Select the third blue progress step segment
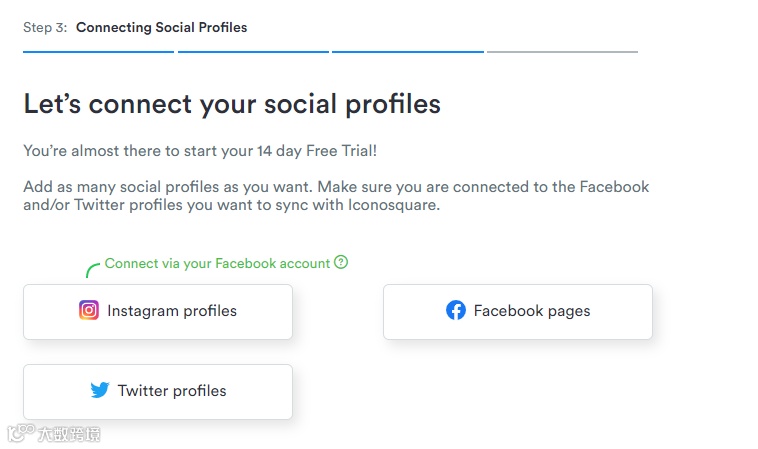This screenshot has width=758, height=449. tap(408, 51)
